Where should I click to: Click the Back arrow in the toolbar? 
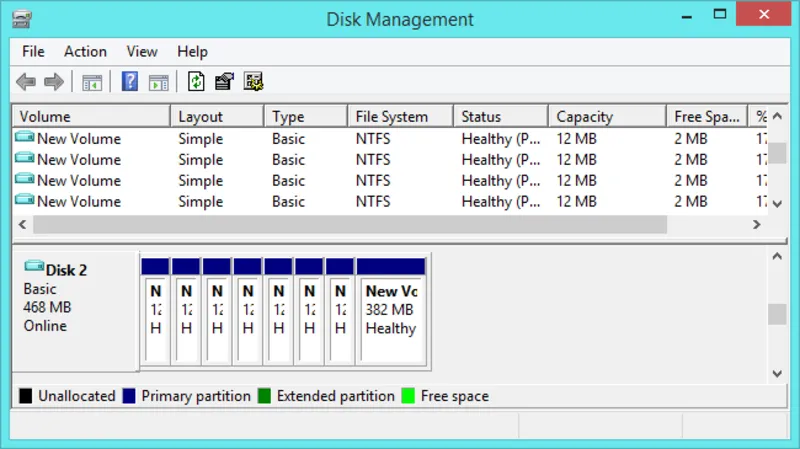coord(26,82)
